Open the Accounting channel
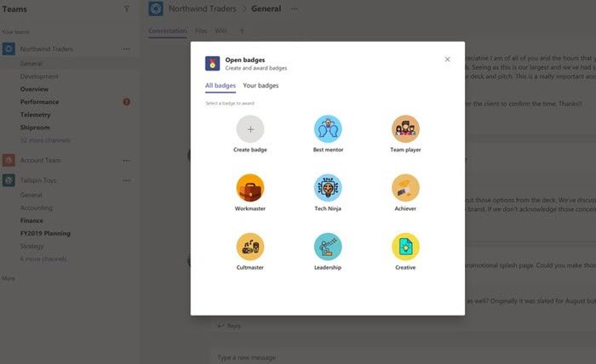Viewport: 596px width, 364px height. pyautogui.click(x=36, y=208)
